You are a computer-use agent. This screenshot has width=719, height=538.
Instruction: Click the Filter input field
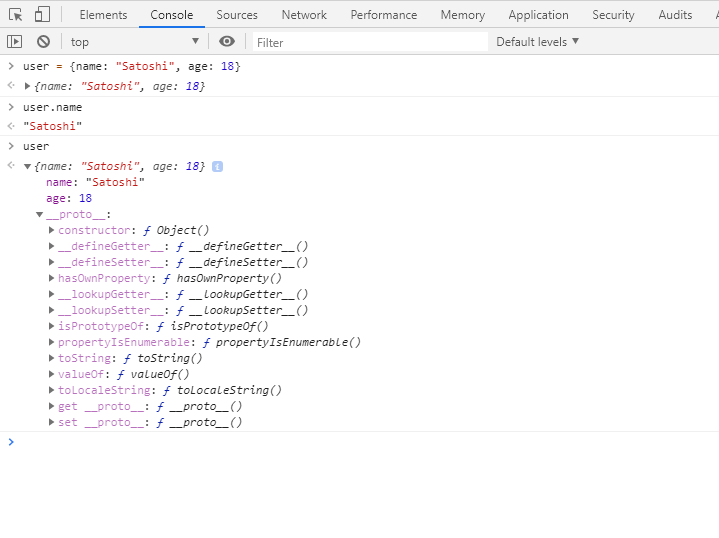368,42
